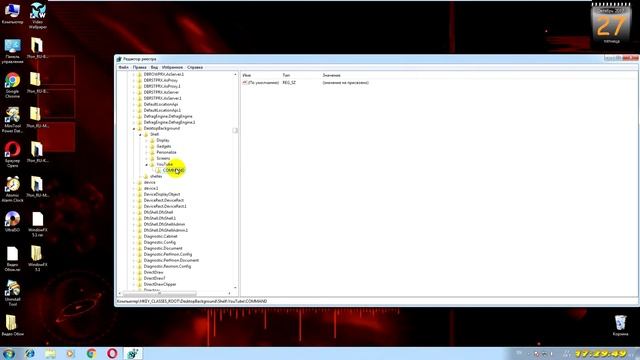Collapse the Shell key under DesktopBackground
This screenshot has height=360, width=640.
point(140,134)
